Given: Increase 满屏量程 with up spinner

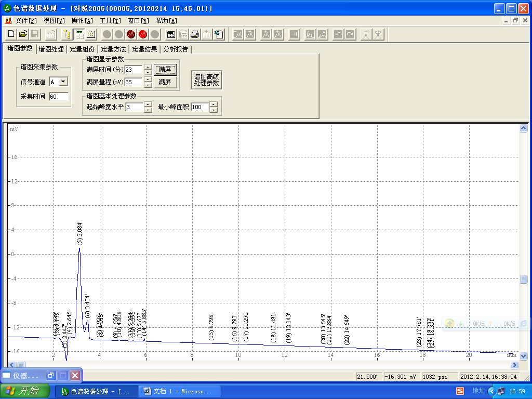Looking at the screenshot, I should pyautogui.click(x=148, y=79).
